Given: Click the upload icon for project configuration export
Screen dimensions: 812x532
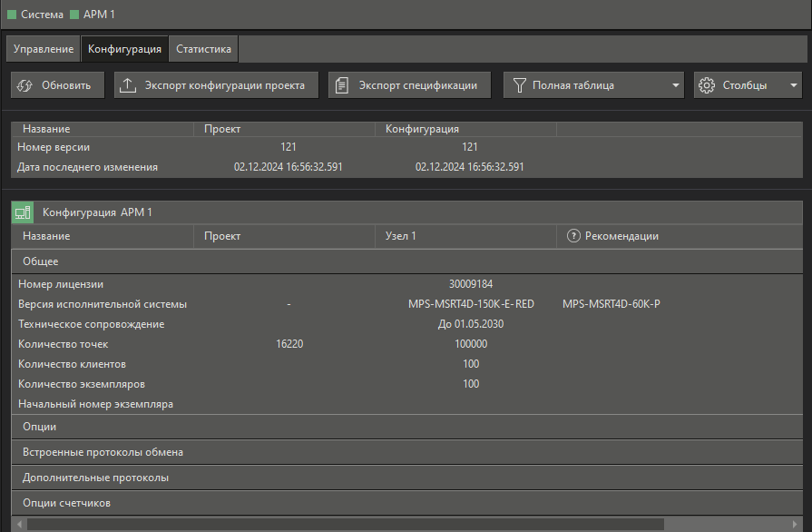Looking at the screenshot, I should click(128, 85).
